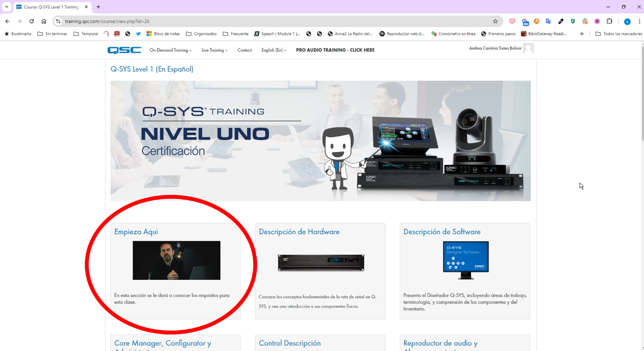Bookmark this page with the star
Image resolution: width=644 pixels, height=351 pixels.
click(x=495, y=21)
